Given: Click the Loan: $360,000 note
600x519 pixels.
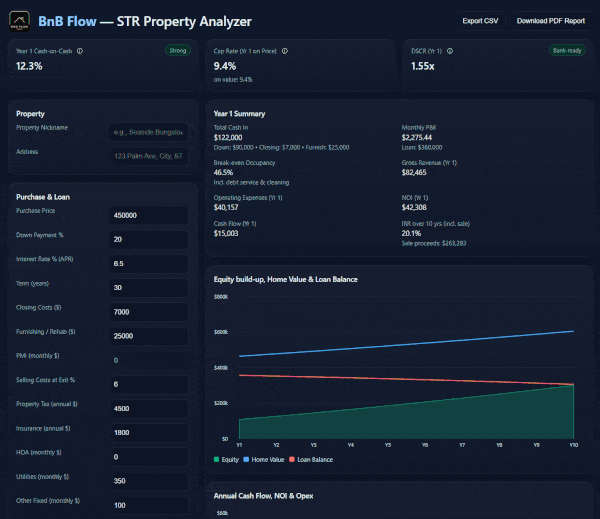Looking at the screenshot, I should pos(422,148).
